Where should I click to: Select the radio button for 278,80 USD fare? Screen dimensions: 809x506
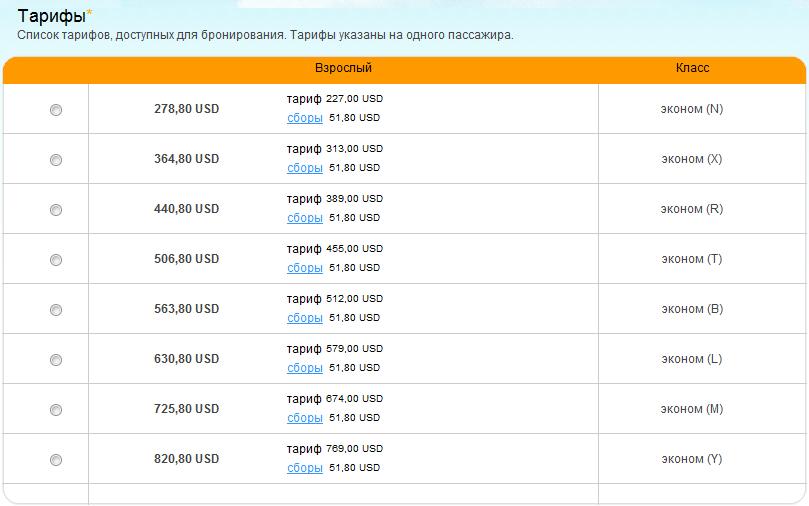[56, 110]
